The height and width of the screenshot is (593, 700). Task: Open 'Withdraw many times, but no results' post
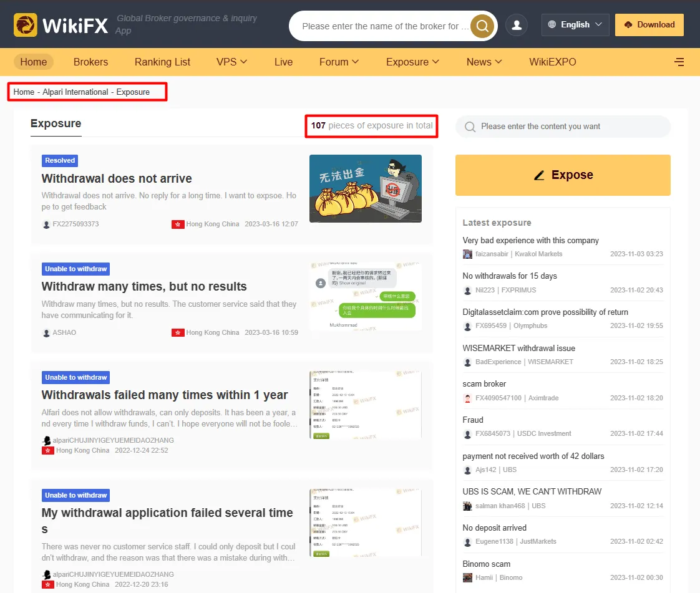click(x=143, y=286)
